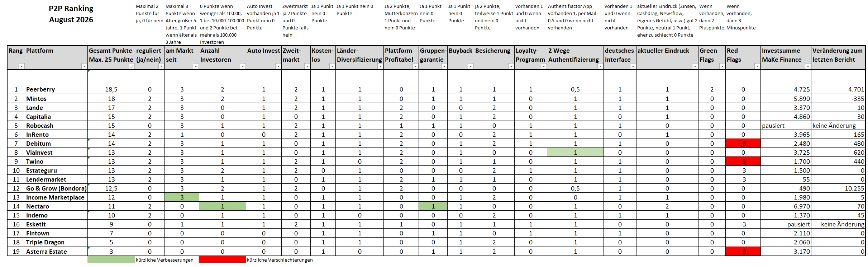The image size is (868, 267).
Task: Select the Estateguru platform cell
Action: click(x=56, y=170)
